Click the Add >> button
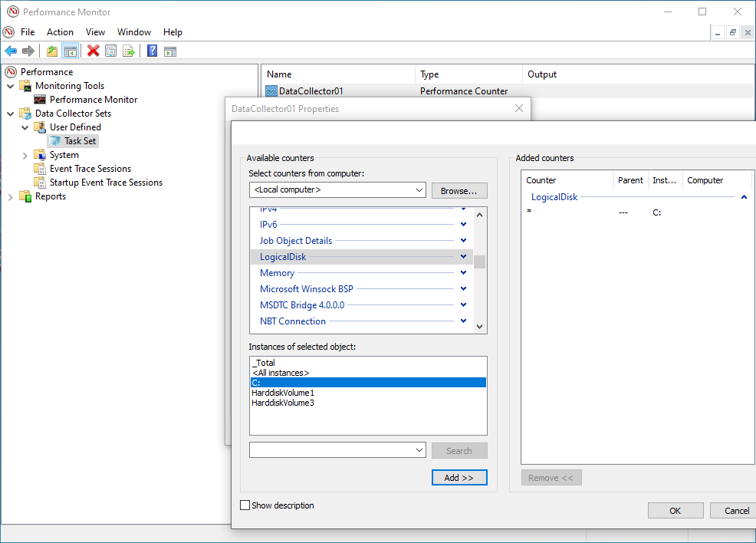Viewport: 756px width, 543px height. coord(459,477)
